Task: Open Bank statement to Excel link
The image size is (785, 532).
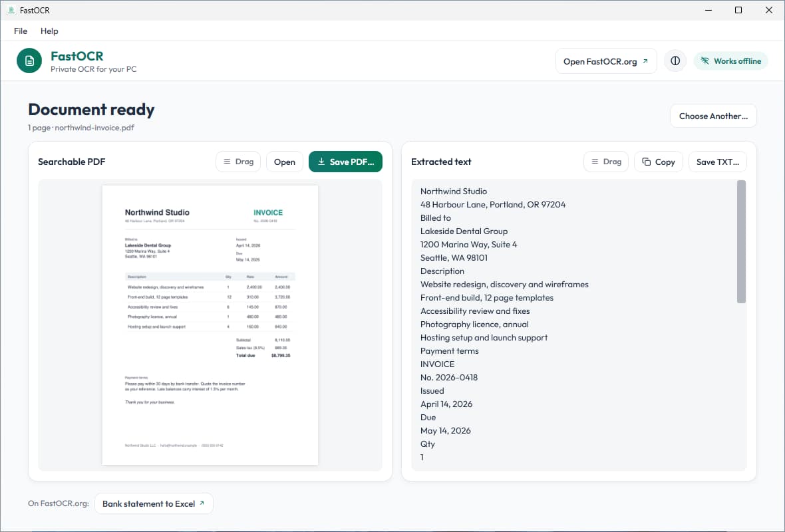Action: tap(154, 503)
